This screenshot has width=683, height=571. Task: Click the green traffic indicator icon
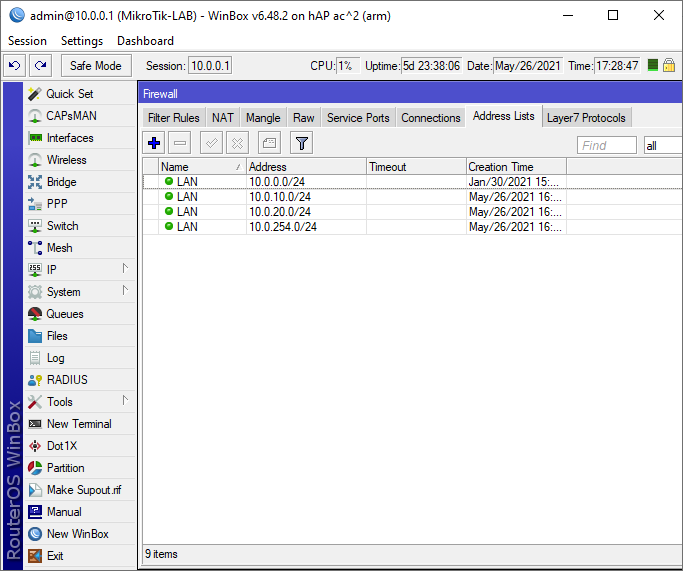click(653, 65)
